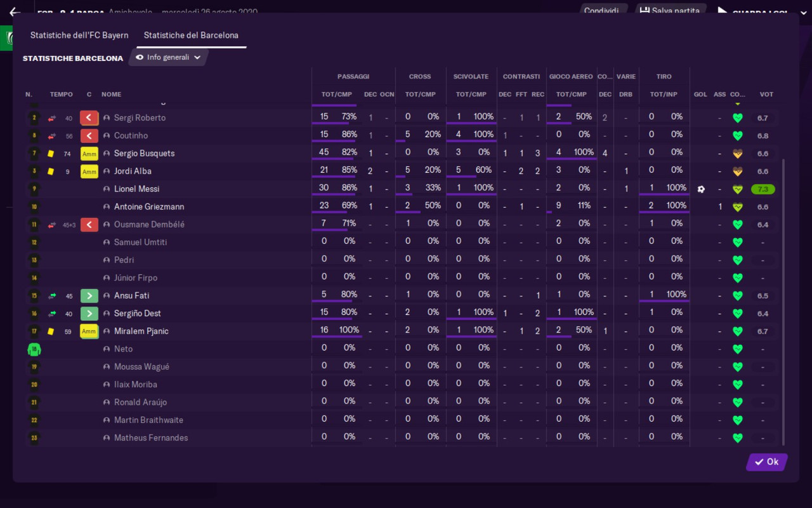Image resolution: width=812 pixels, height=508 pixels.
Task: Click Ousmane Dembélé's red substitution arrow
Action: coord(89,225)
